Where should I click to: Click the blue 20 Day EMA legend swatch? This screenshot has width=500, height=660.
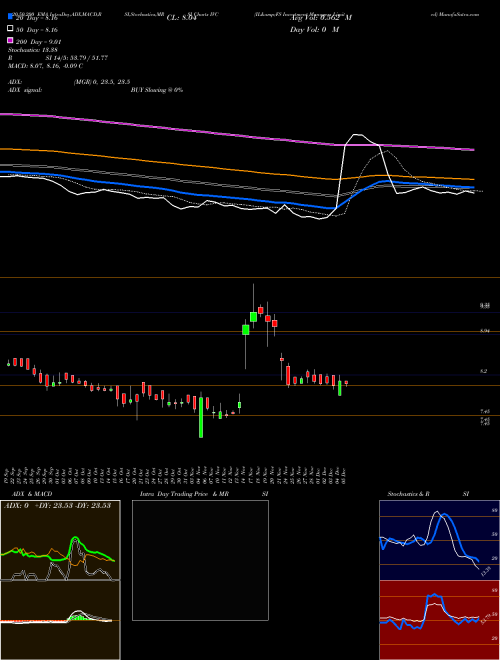[11, 17]
